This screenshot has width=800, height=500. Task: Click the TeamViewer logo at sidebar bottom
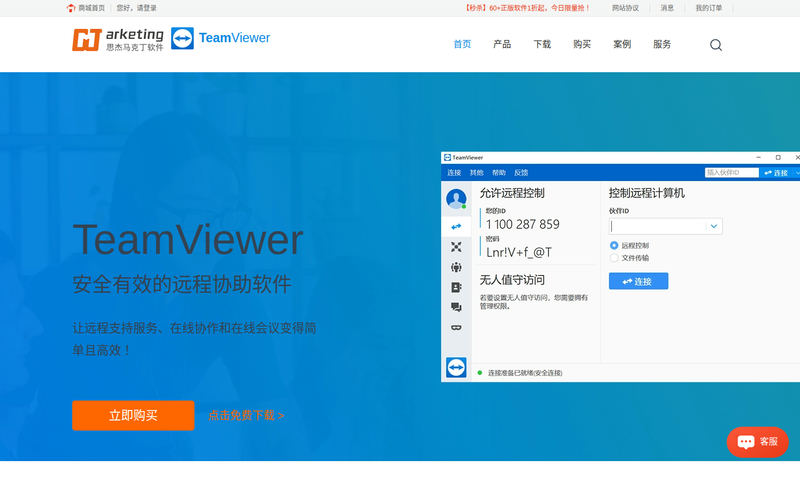456,367
